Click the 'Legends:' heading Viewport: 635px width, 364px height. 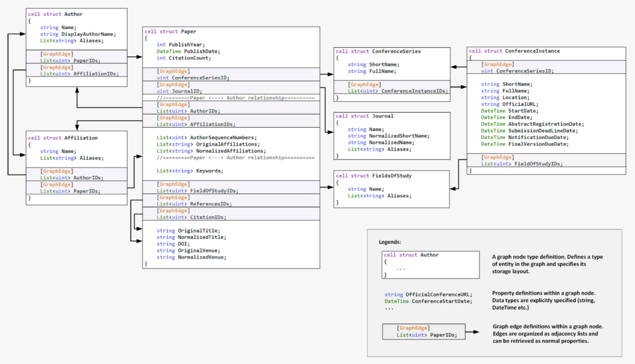tap(389, 241)
